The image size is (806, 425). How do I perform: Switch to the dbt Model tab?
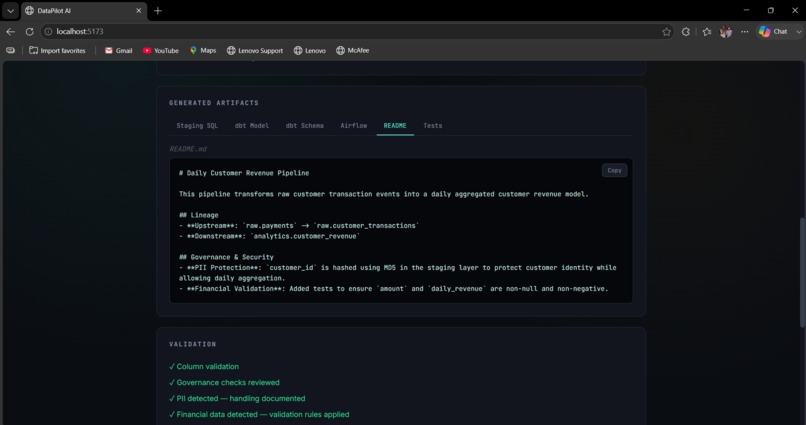click(252, 125)
